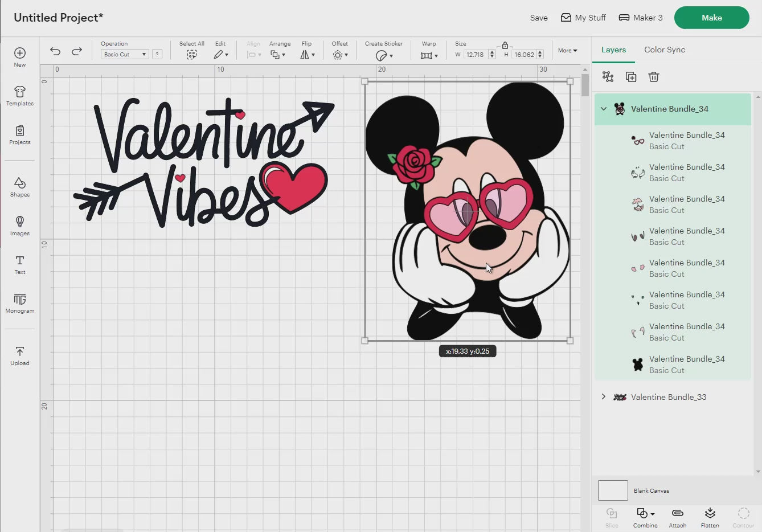Screen dimensions: 762x532
Task: Switch to the Layers tab
Action: coord(613,50)
